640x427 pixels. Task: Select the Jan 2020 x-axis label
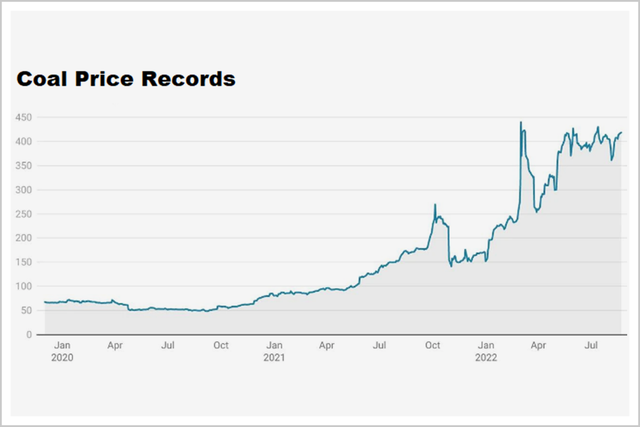(x=62, y=351)
